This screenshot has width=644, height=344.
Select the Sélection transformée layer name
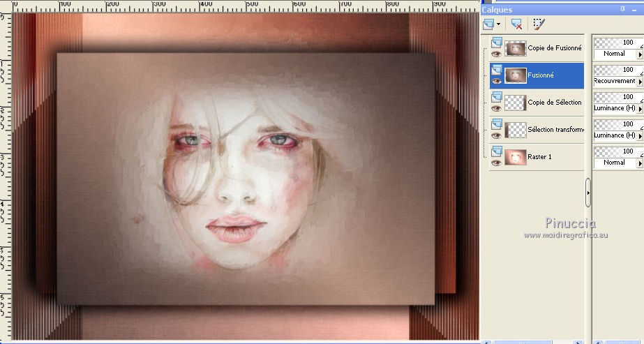[555, 129]
